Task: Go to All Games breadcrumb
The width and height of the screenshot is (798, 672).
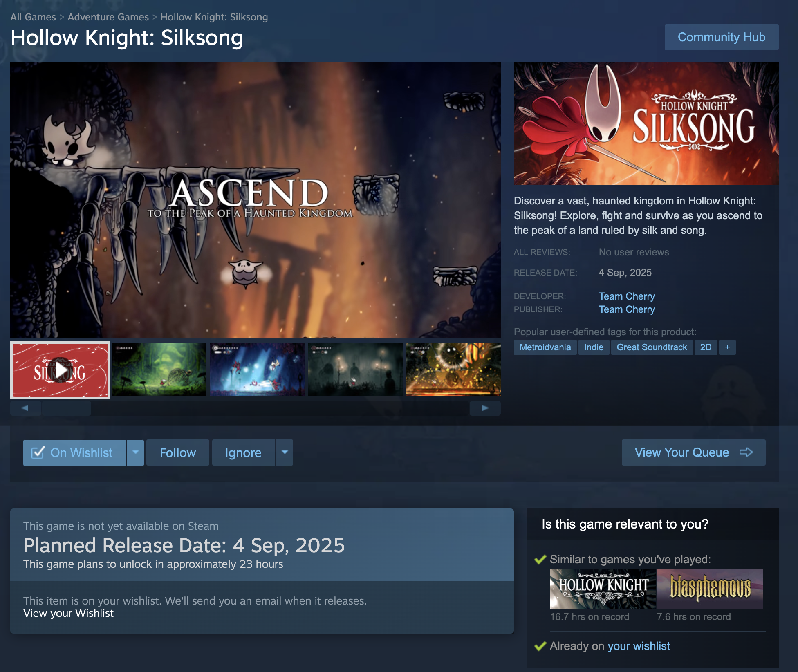Action: pos(33,17)
